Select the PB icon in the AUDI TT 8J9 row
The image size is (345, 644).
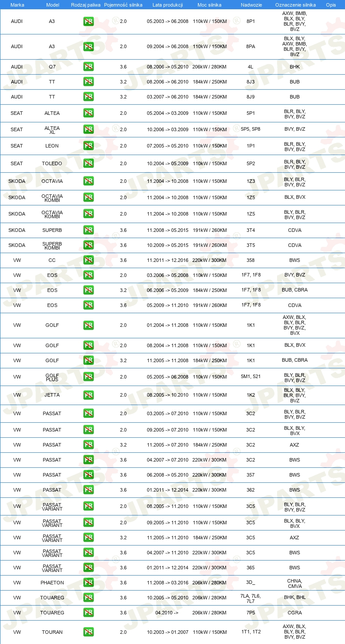[x=88, y=97]
